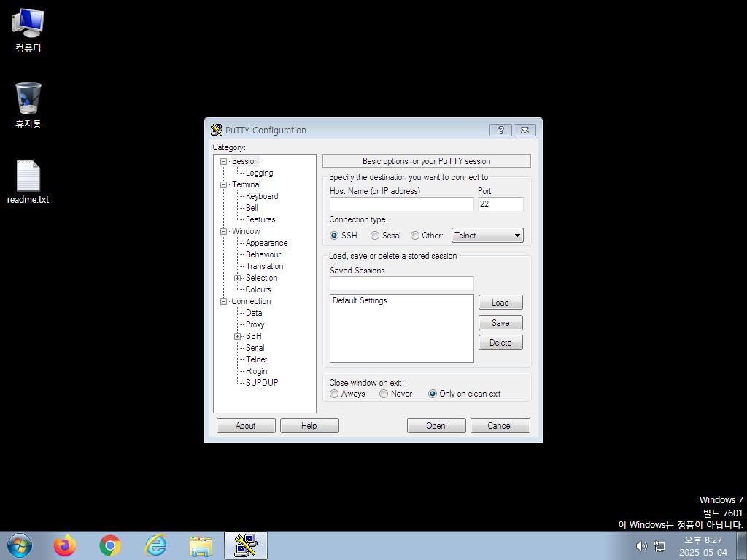
Task: Click the taskbar clock showing 8:27
Action: click(703, 546)
